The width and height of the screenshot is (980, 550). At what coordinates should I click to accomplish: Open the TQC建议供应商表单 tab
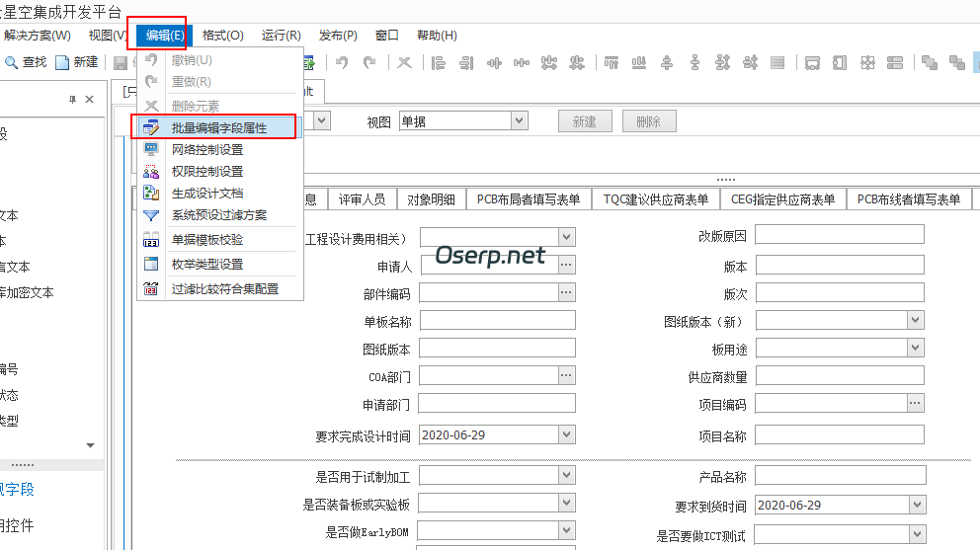point(656,199)
